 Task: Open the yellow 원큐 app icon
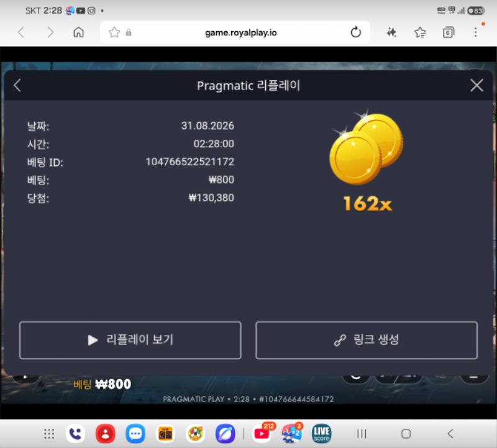click(165, 434)
